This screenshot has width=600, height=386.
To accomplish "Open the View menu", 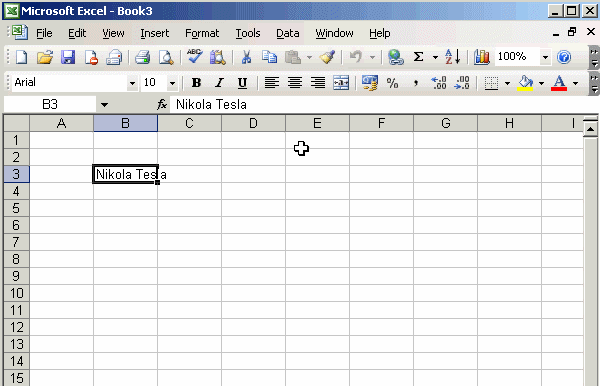I will point(113,33).
